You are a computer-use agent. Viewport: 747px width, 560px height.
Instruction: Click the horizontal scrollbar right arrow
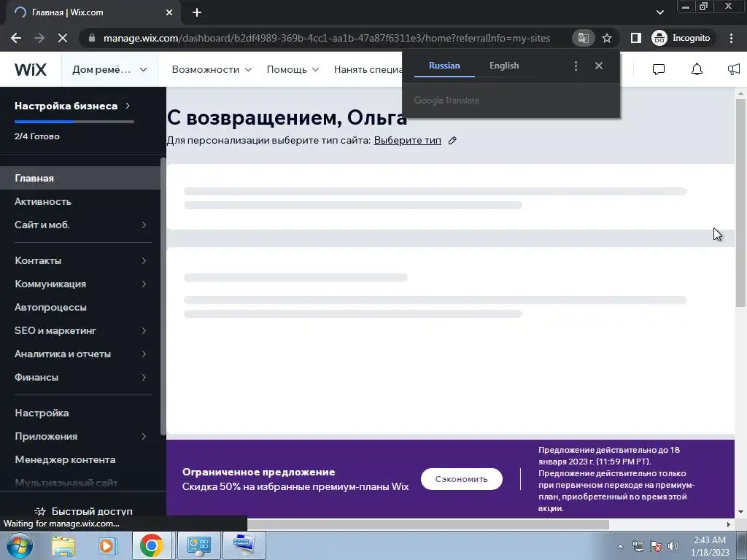[729, 525]
